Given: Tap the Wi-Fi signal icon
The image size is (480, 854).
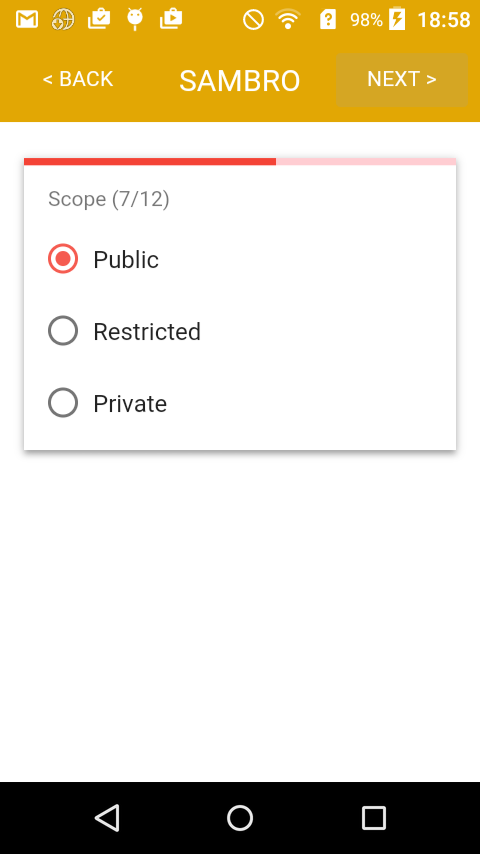Looking at the screenshot, I should click(288, 20).
